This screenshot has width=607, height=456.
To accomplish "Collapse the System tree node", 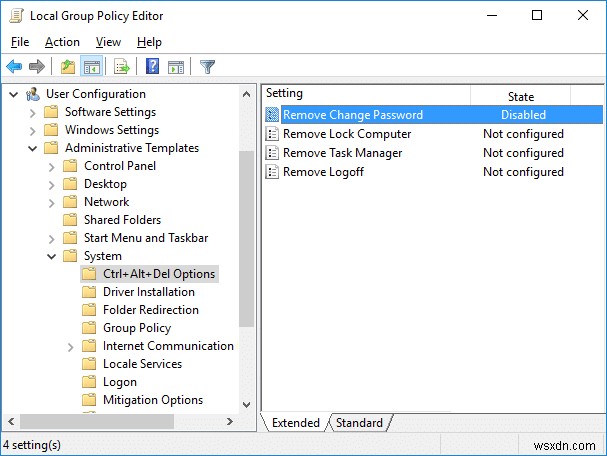I will [x=51, y=256].
